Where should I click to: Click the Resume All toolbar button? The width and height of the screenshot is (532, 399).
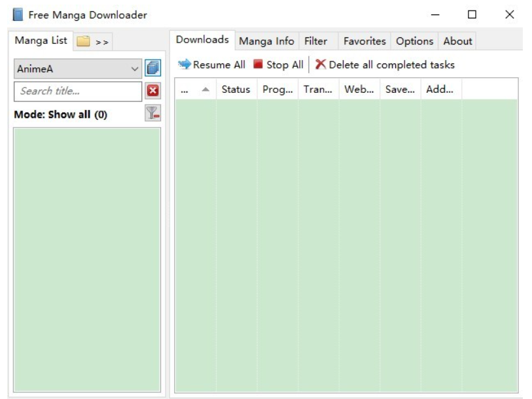pos(212,65)
